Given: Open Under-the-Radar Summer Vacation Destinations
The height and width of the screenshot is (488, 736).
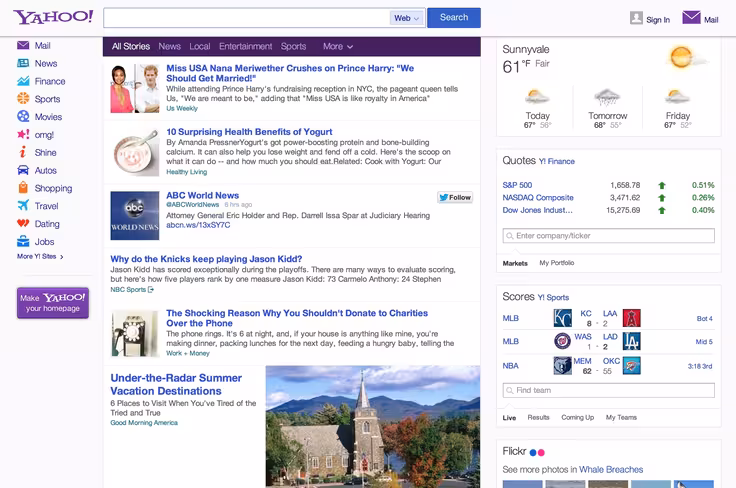Looking at the screenshot, I should pos(176,384).
